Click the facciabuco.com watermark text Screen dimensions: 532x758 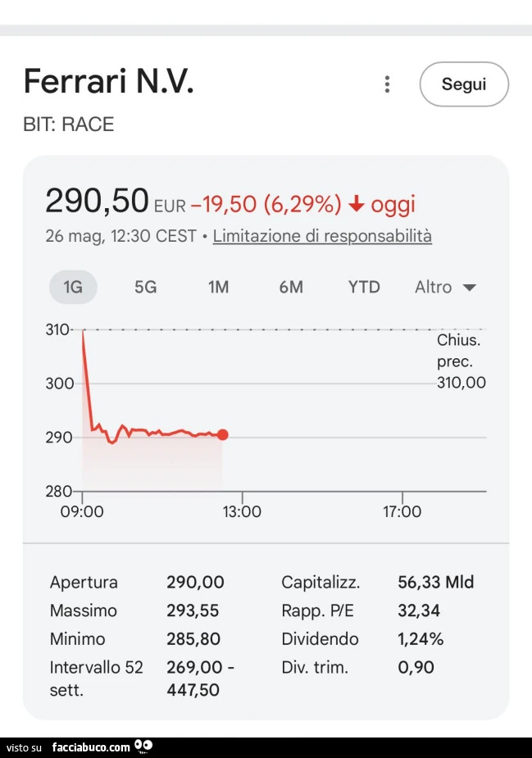91,747
